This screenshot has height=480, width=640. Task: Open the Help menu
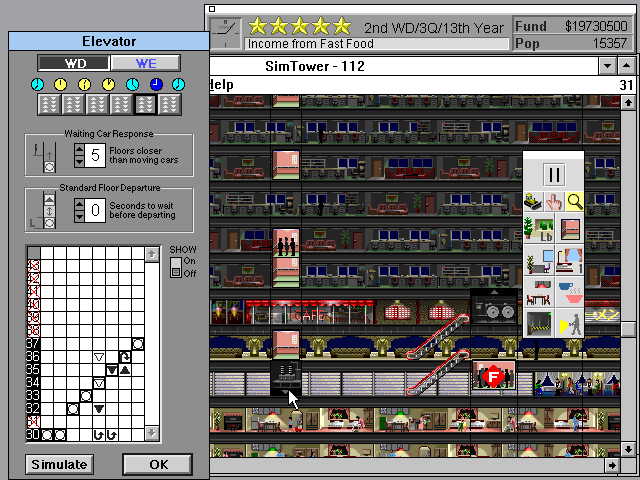222,85
